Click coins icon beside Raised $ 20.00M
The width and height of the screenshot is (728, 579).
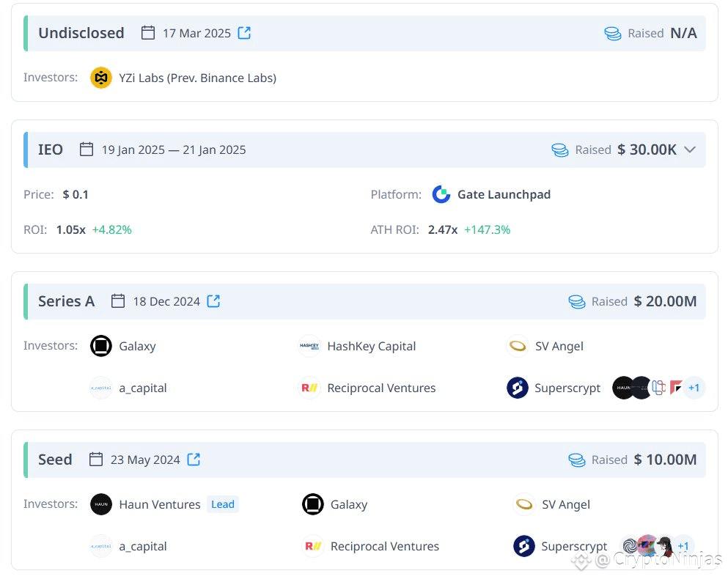(577, 302)
